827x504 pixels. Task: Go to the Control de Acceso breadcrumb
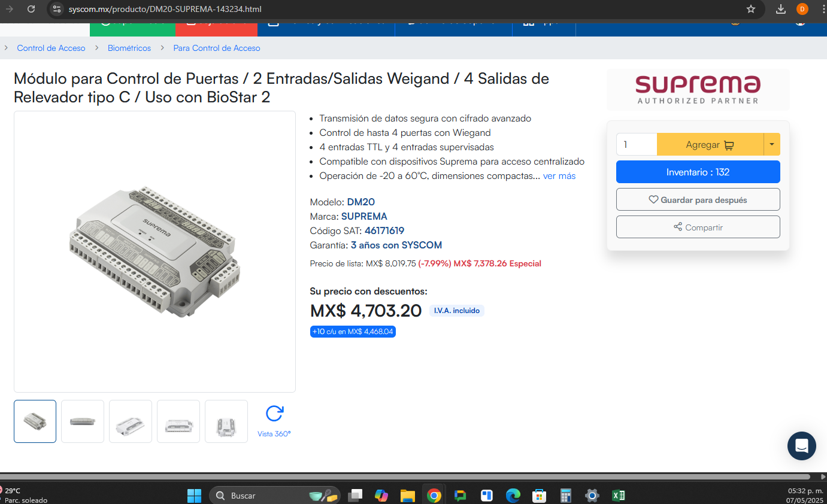[x=51, y=48]
